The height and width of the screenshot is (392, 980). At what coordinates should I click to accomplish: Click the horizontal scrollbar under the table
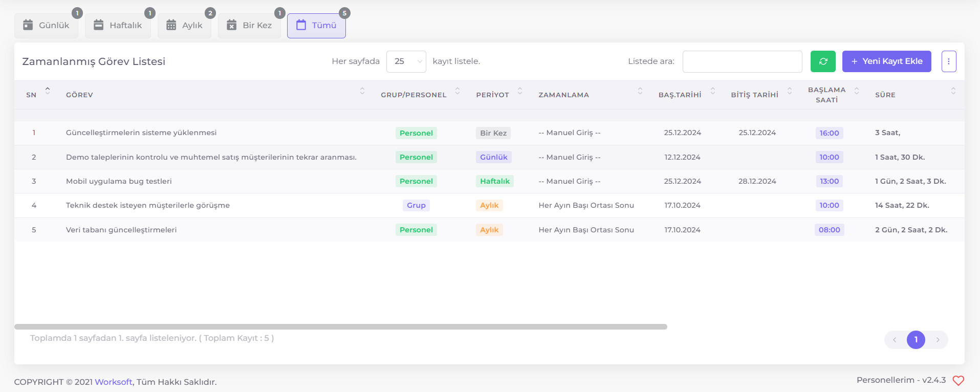(341, 326)
